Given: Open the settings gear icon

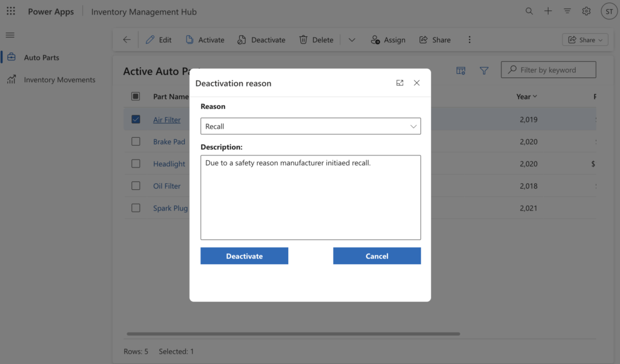Looking at the screenshot, I should click(586, 11).
